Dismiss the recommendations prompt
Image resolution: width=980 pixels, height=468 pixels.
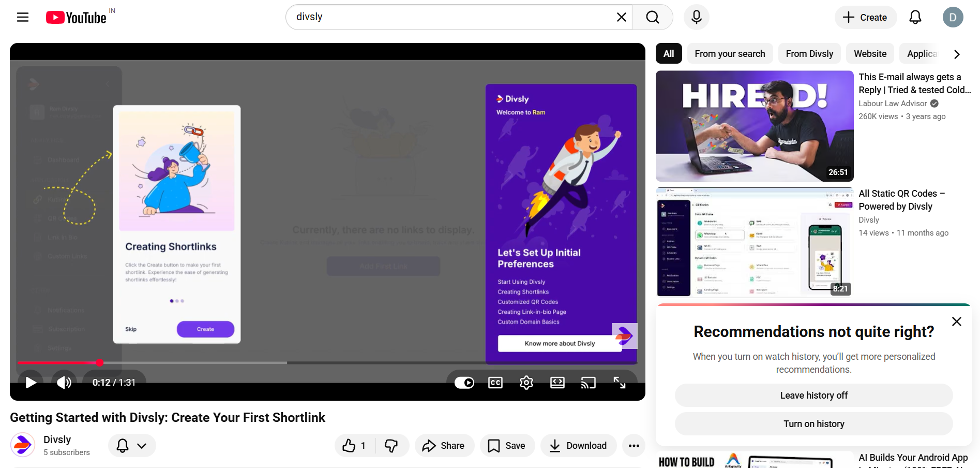[x=957, y=321]
